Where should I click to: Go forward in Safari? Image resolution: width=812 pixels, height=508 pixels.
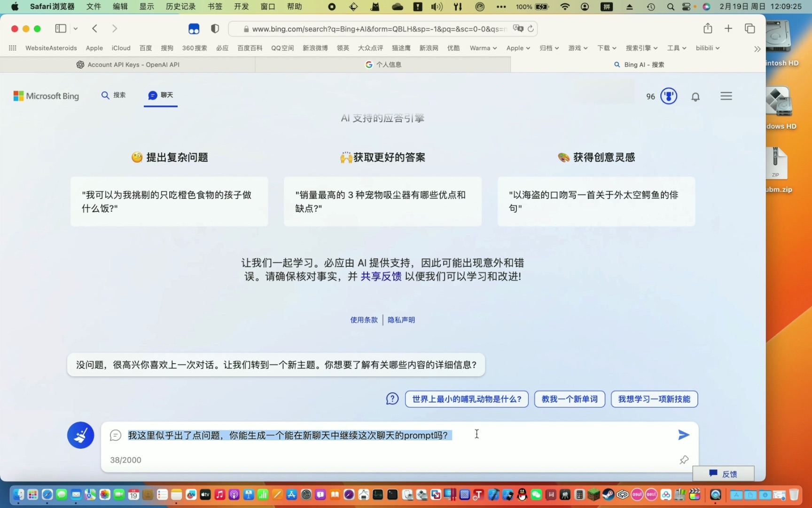(x=115, y=29)
